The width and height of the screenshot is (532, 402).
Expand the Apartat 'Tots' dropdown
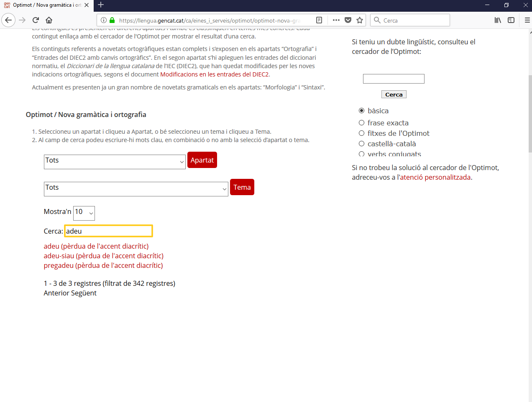115,162
